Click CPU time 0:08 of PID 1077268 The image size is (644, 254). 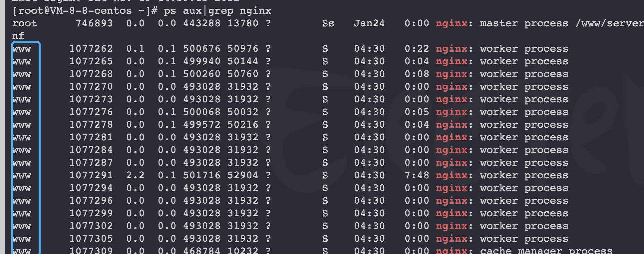[x=417, y=74]
